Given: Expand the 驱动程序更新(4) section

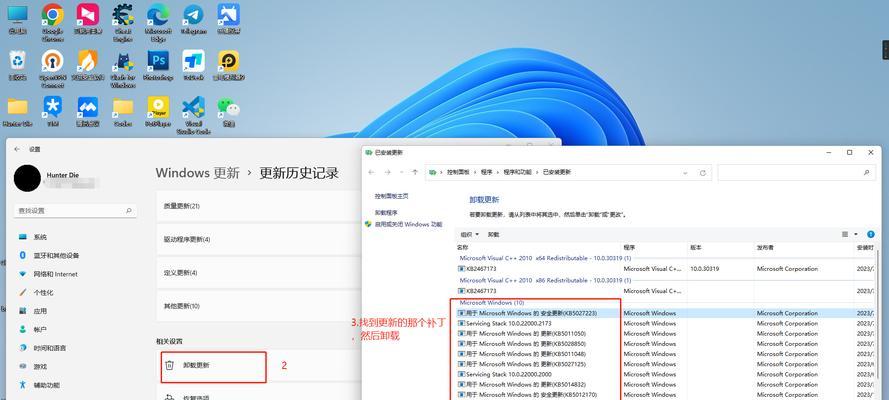Looking at the screenshot, I should coord(258,240).
